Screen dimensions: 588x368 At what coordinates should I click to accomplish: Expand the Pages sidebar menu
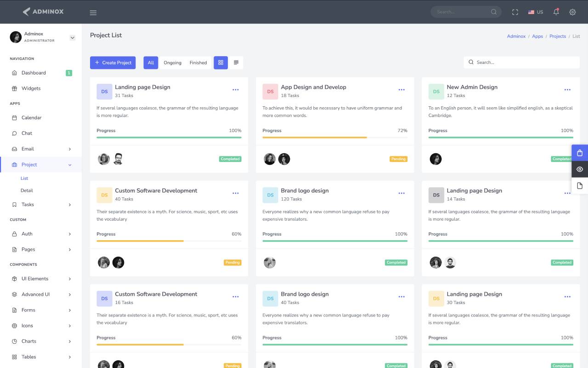(41, 250)
